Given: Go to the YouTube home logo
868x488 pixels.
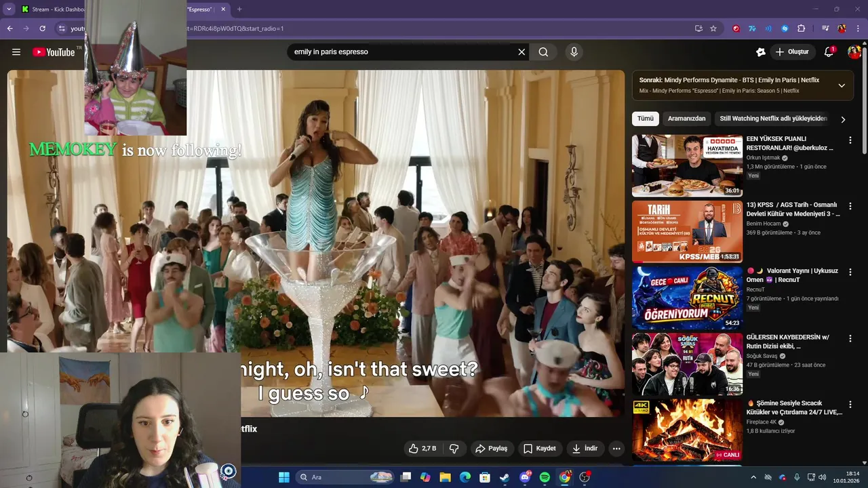Looking at the screenshot, I should pos(54,52).
